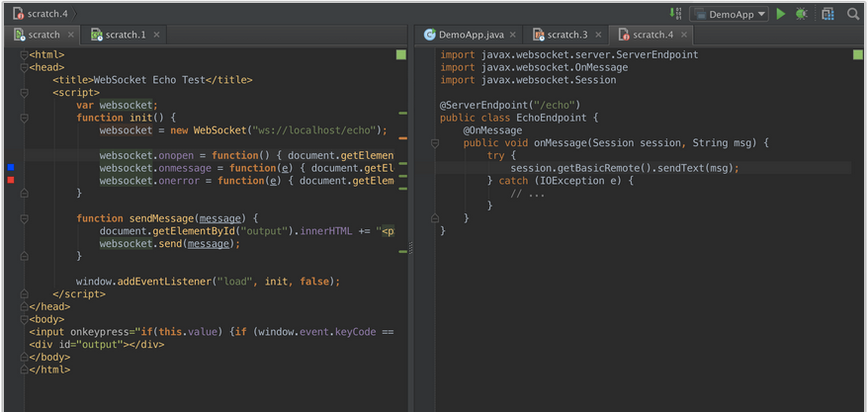The image size is (868, 412).
Task: Click the 'import javax.websocket.OnMessage' line
Action: (534, 67)
